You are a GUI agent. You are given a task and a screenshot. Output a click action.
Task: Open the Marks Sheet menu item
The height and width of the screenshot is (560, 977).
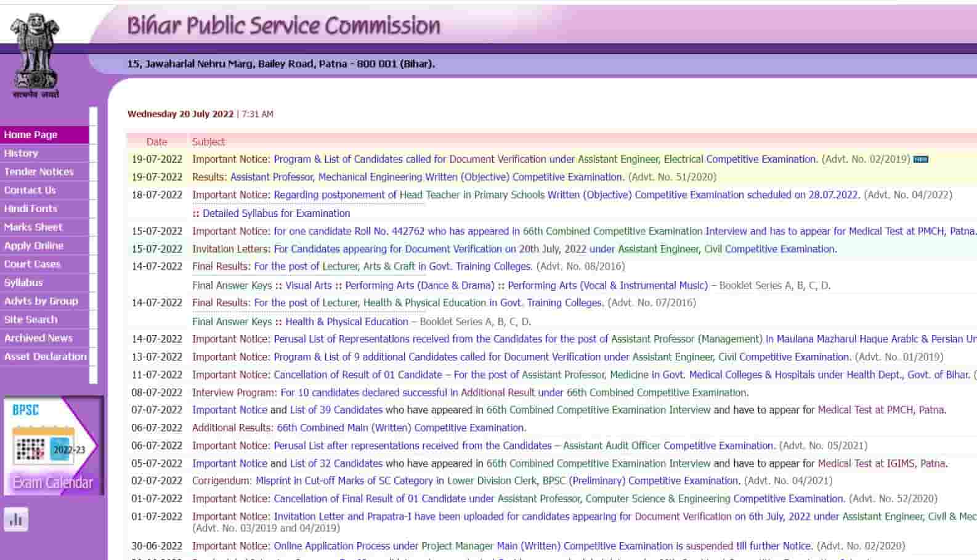(33, 227)
